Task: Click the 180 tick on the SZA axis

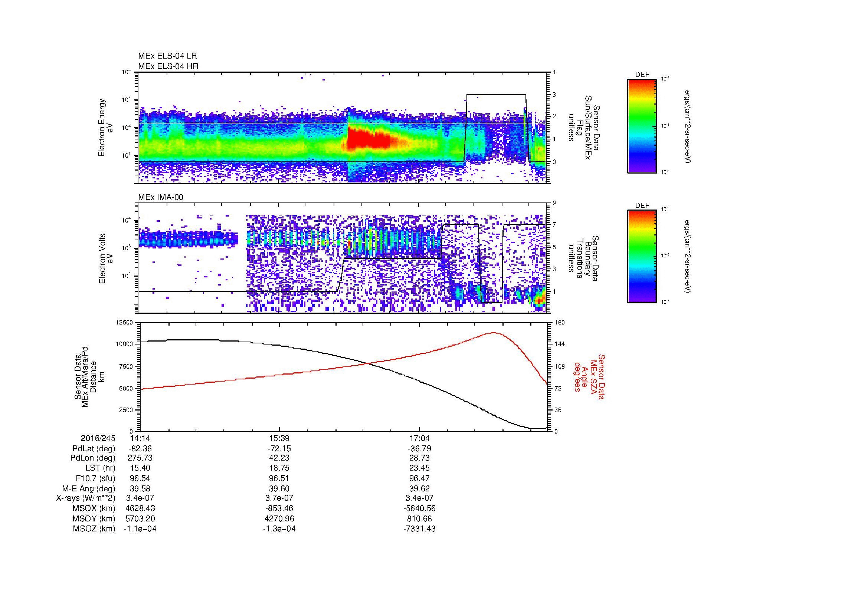Action: coord(560,323)
